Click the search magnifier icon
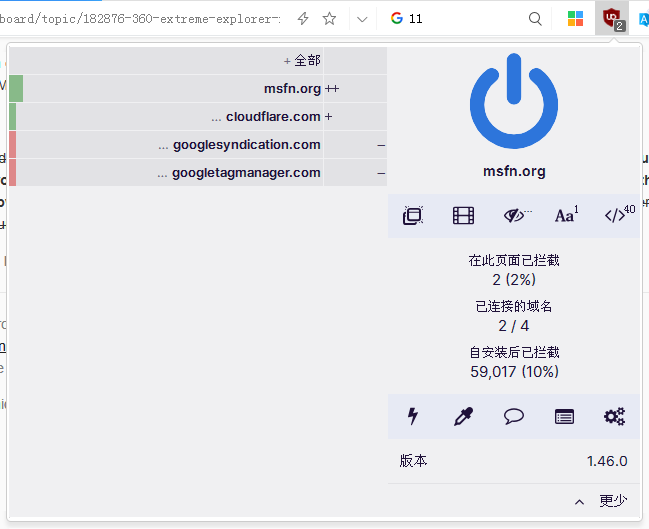 click(x=535, y=19)
